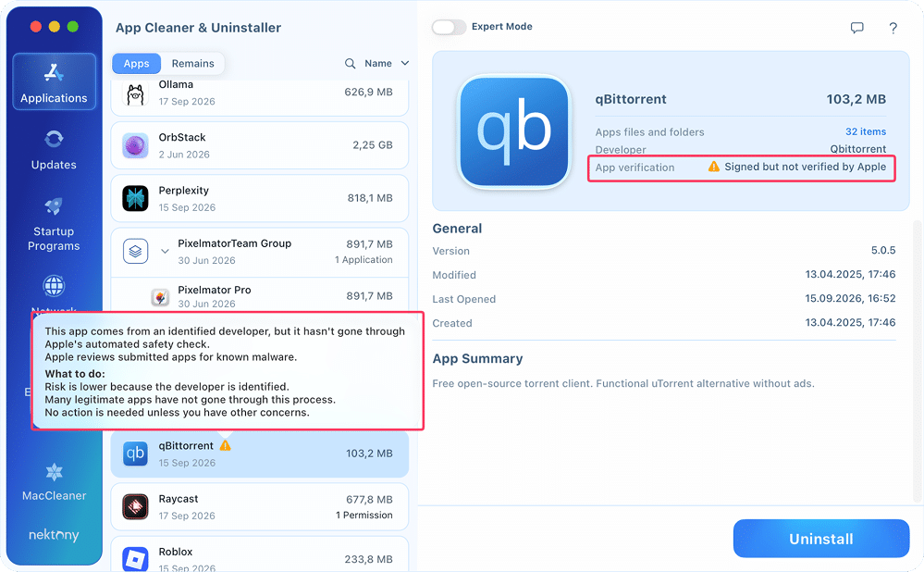Click the details pane vertical scrollbar
This screenshot has width=924, height=572.
917,361
